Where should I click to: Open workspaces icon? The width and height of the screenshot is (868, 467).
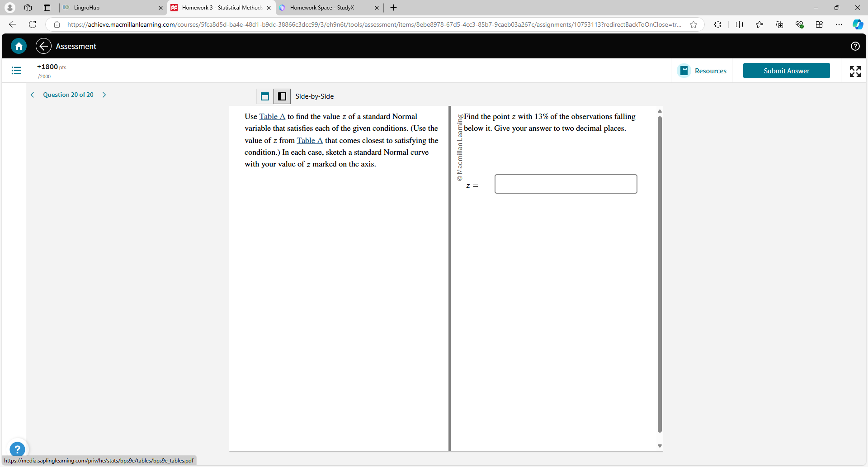point(28,8)
